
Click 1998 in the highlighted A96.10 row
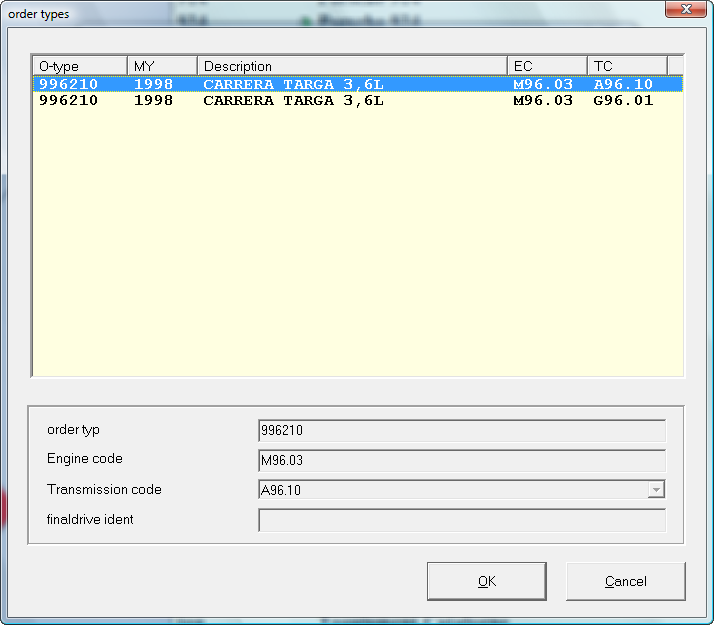[153, 84]
